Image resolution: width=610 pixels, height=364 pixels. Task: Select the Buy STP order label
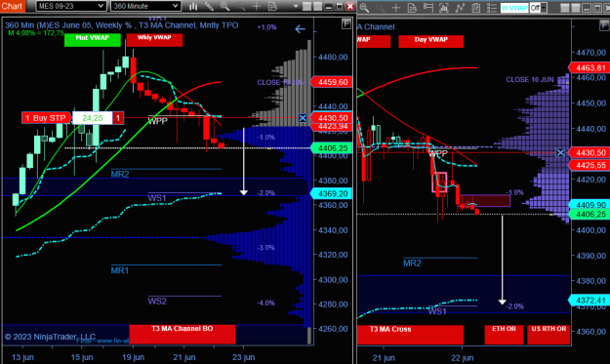click(46, 118)
